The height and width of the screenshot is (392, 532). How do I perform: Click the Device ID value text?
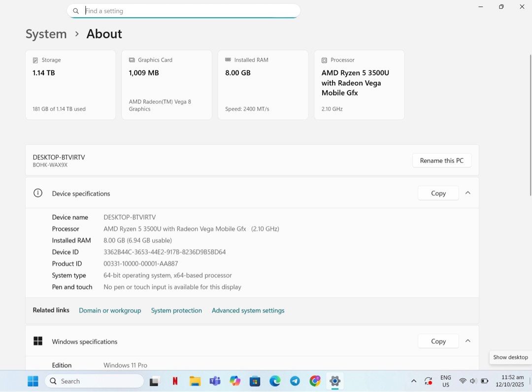(165, 252)
